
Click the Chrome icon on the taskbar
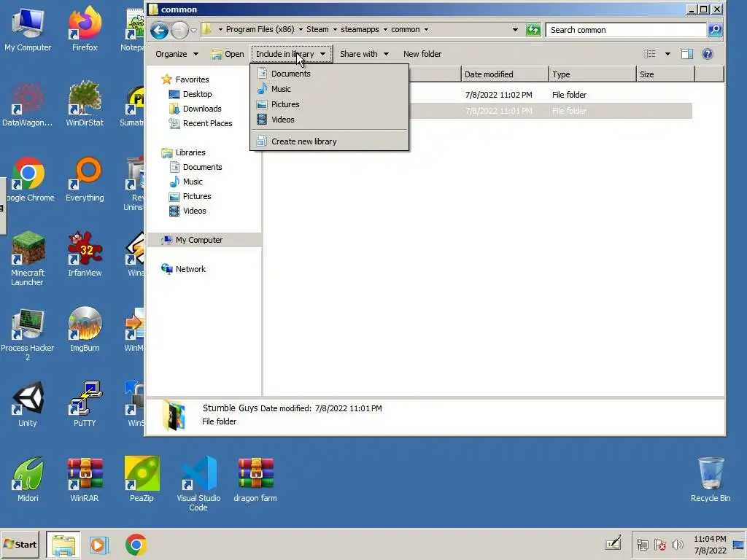pyautogui.click(x=136, y=545)
